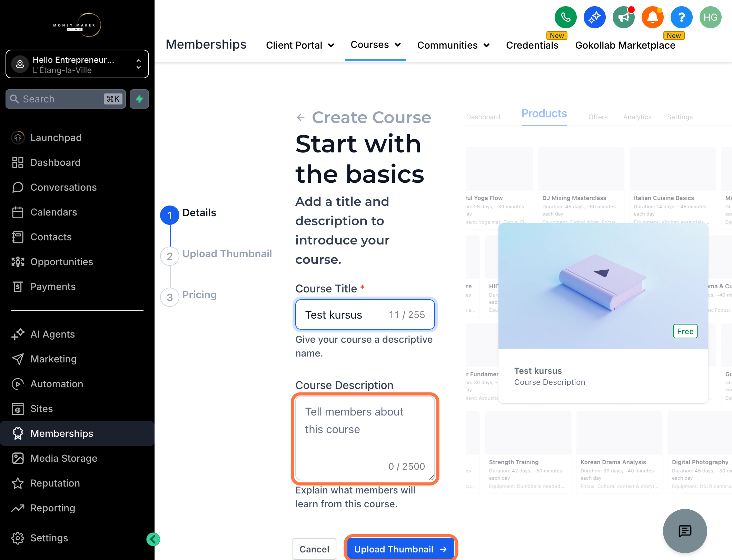Open Reputation in the sidebar
Image resolution: width=732 pixels, height=560 pixels.
[x=77, y=483]
